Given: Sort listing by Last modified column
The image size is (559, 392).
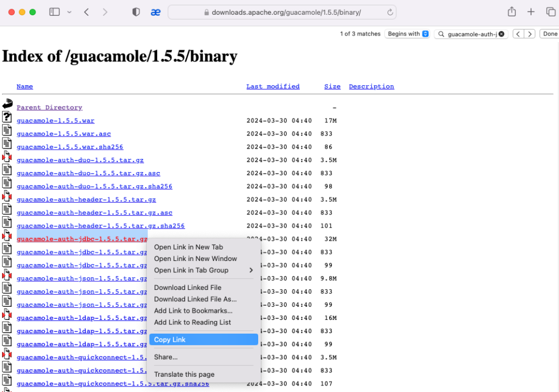Looking at the screenshot, I should coord(273,86).
